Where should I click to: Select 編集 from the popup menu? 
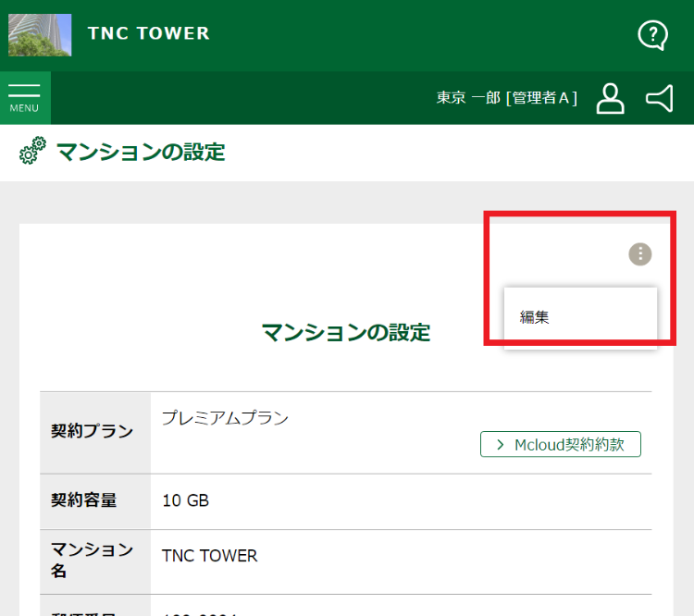click(x=535, y=317)
